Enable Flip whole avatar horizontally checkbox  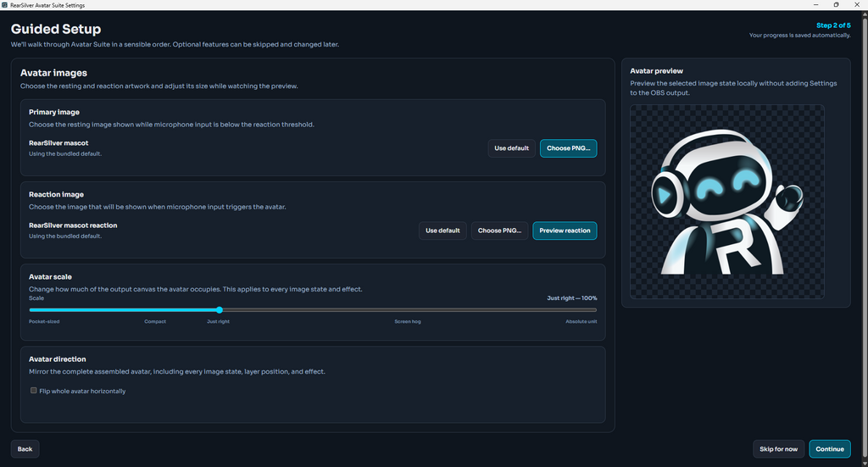[x=34, y=391]
